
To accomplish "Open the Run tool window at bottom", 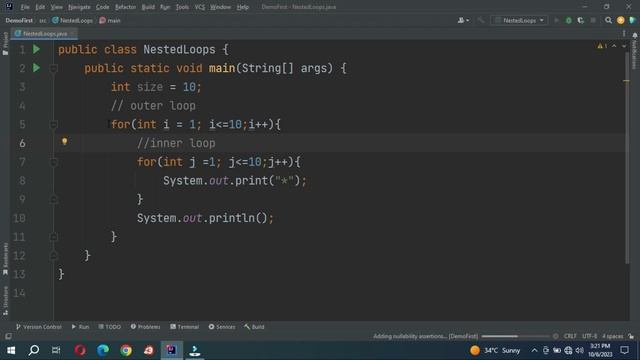I will pyautogui.click(x=80, y=327).
